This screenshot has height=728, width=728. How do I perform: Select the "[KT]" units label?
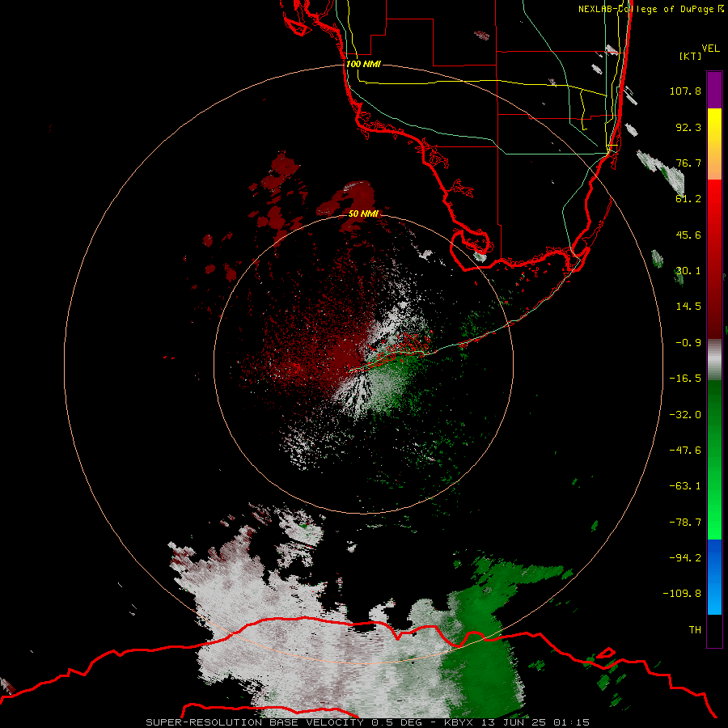pos(690,56)
